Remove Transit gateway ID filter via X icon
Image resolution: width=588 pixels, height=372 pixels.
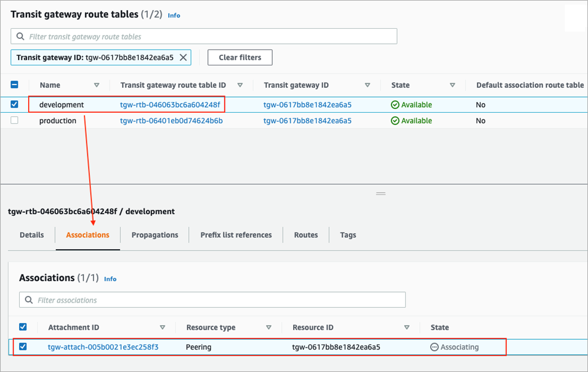[x=183, y=57]
